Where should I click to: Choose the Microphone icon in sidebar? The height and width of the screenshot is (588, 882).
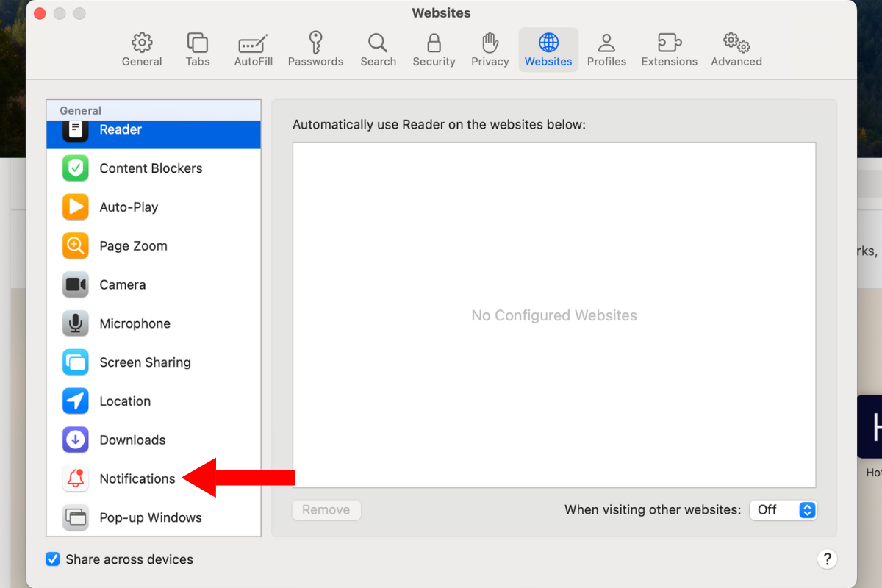tap(76, 324)
